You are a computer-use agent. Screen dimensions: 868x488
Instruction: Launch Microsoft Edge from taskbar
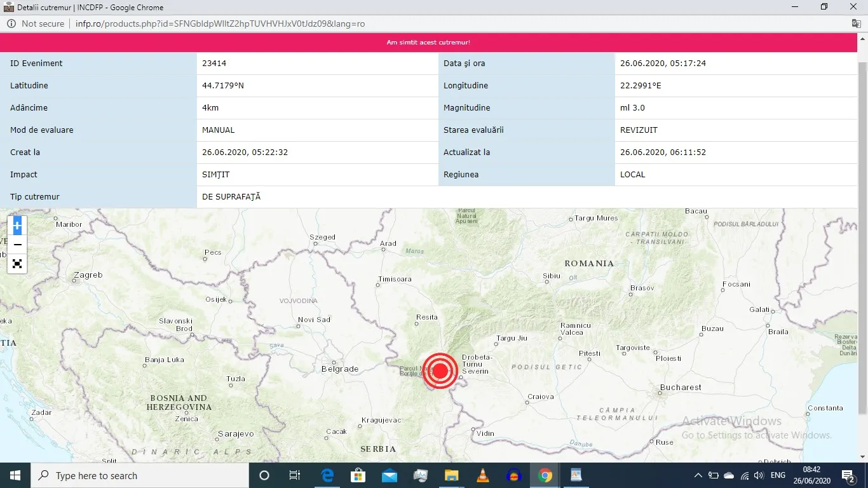tap(327, 475)
